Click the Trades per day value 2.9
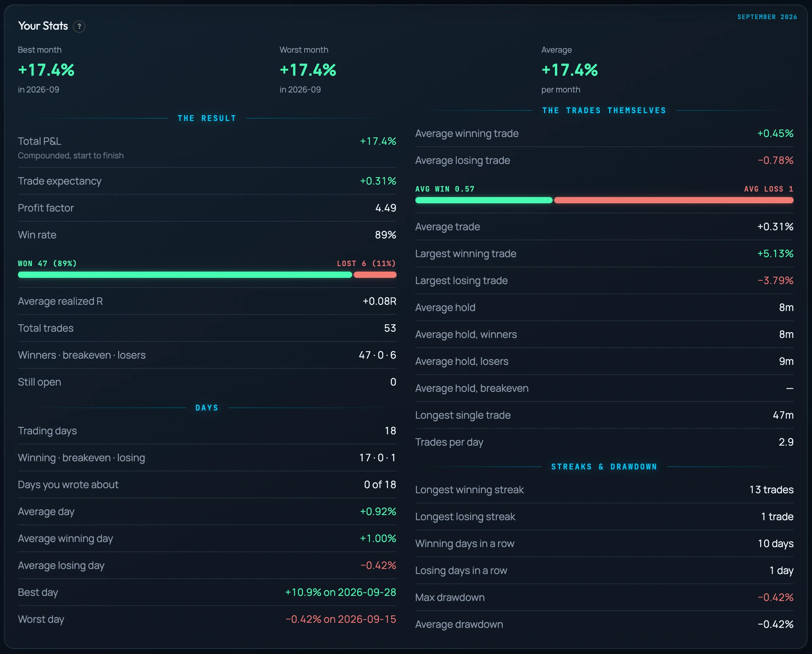Screen dimensions: 812x654 (x=786, y=442)
